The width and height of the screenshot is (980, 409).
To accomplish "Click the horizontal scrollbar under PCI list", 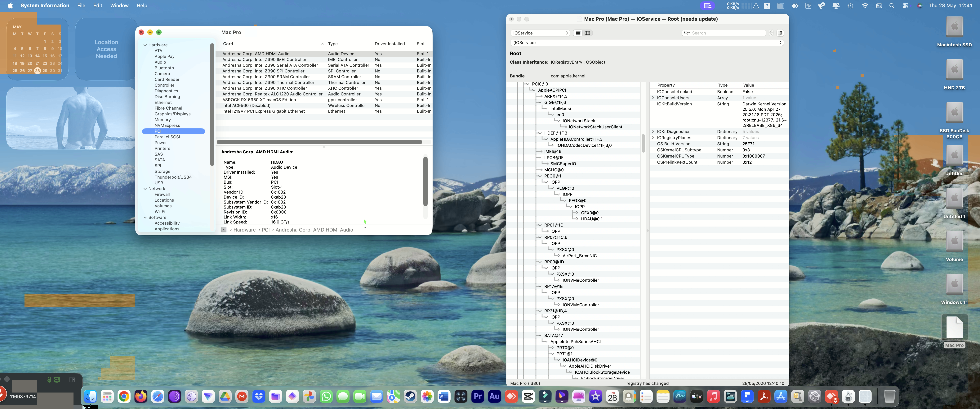I will 319,142.
